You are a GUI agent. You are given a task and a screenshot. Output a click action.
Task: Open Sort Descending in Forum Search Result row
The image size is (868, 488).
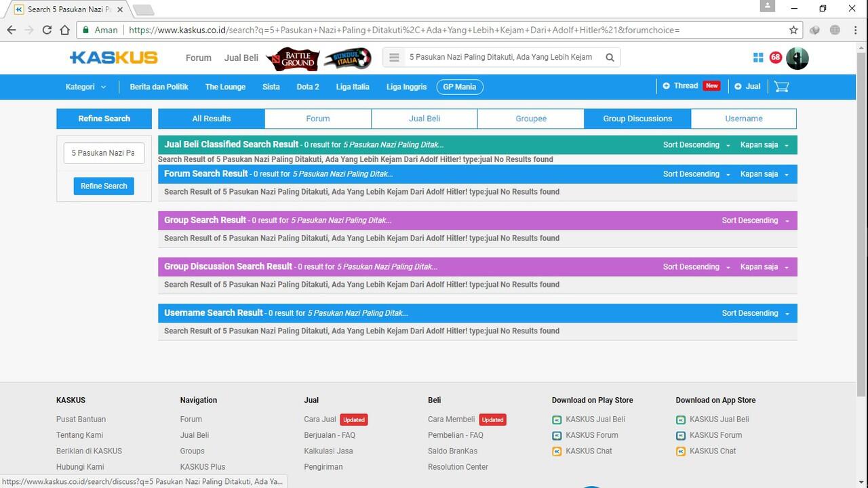click(x=696, y=174)
